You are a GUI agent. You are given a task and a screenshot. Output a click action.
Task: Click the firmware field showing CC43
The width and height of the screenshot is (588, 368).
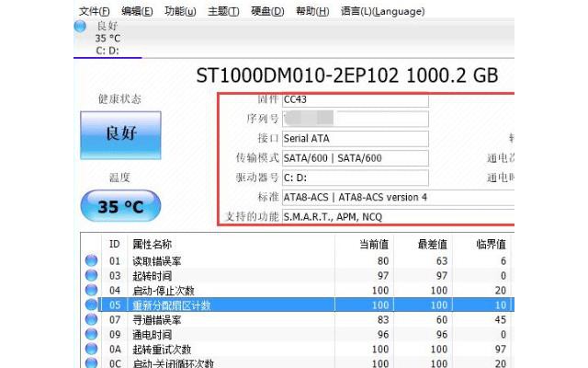pyautogui.click(x=356, y=99)
